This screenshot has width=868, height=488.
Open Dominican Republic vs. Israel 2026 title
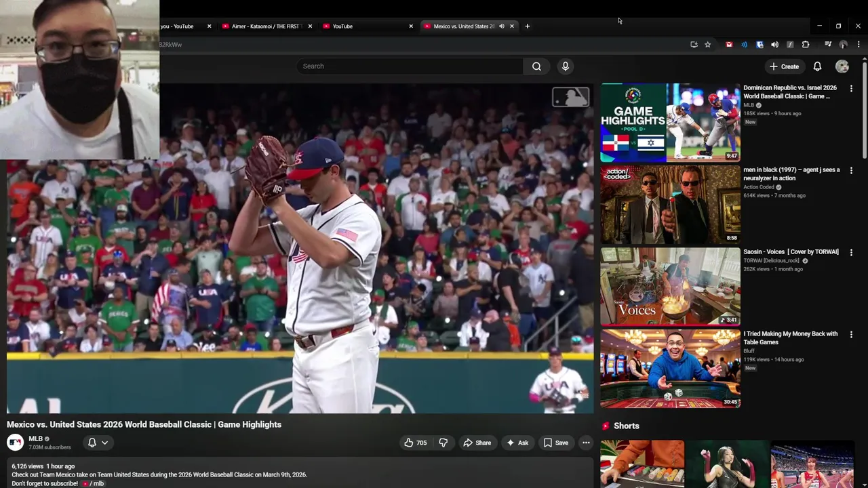[x=790, y=92]
